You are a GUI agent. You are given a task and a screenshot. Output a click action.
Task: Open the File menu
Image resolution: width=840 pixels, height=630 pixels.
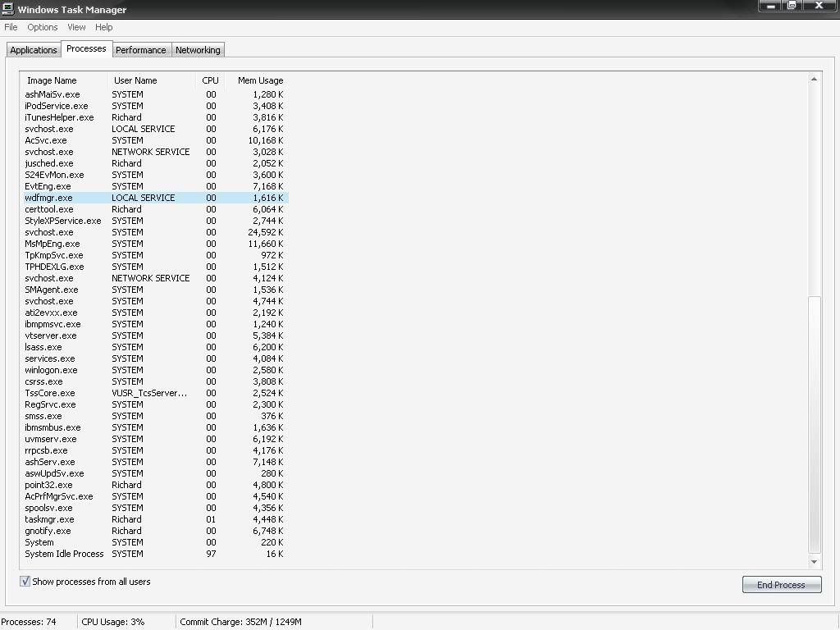click(x=11, y=27)
